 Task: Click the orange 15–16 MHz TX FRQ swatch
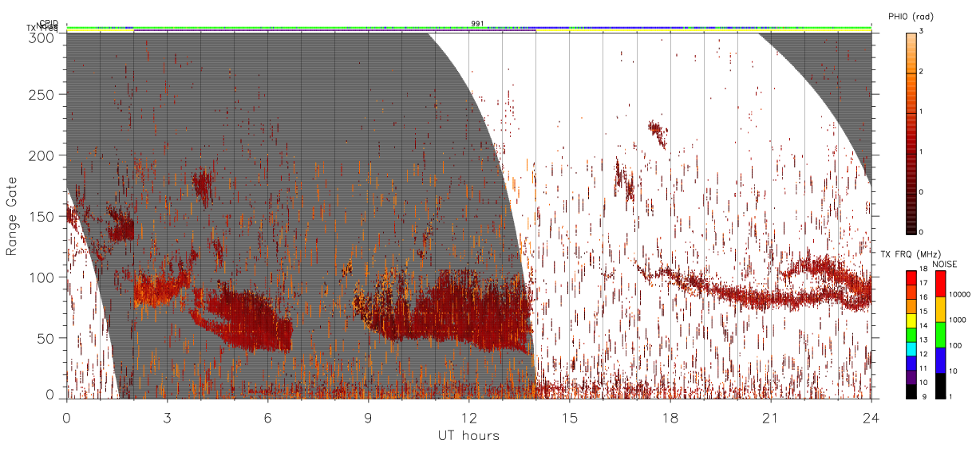[x=911, y=306]
